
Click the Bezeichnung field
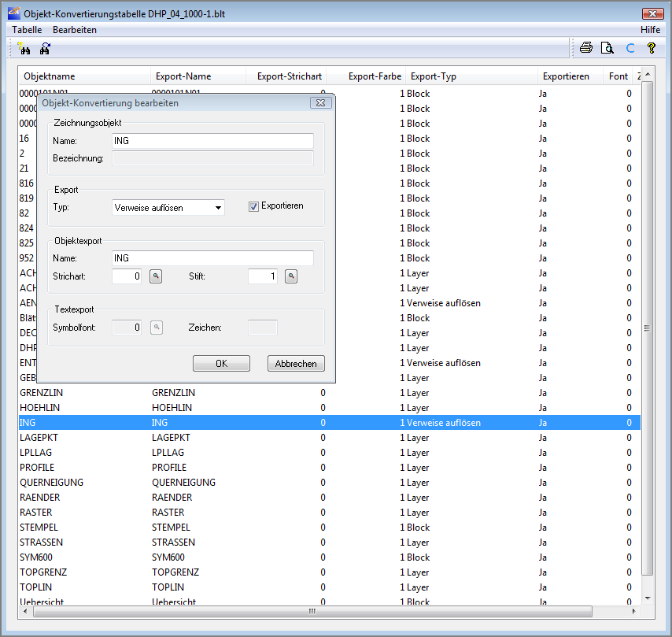212,158
